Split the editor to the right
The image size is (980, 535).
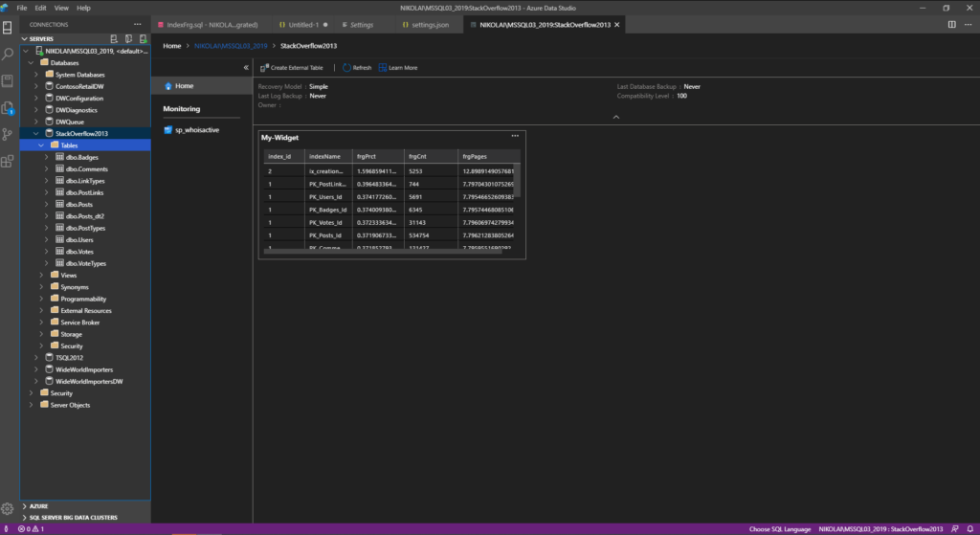tap(952, 24)
